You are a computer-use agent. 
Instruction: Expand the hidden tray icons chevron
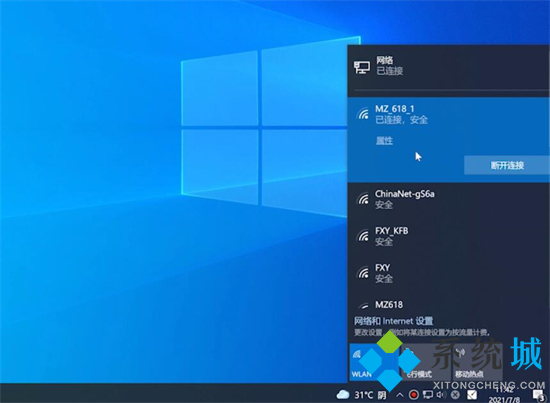click(400, 395)
